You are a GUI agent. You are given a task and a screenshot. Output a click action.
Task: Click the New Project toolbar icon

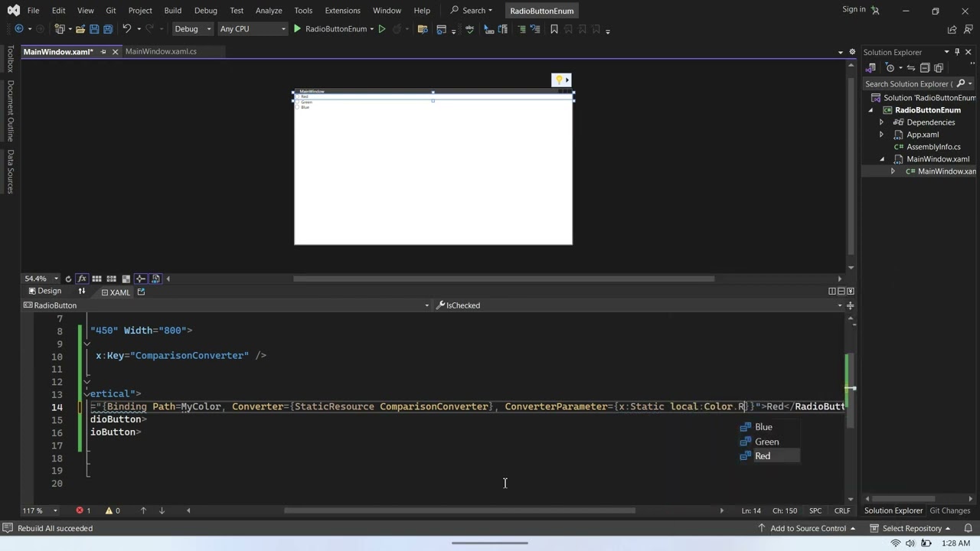pyautogui.click(x=60, y=29)
